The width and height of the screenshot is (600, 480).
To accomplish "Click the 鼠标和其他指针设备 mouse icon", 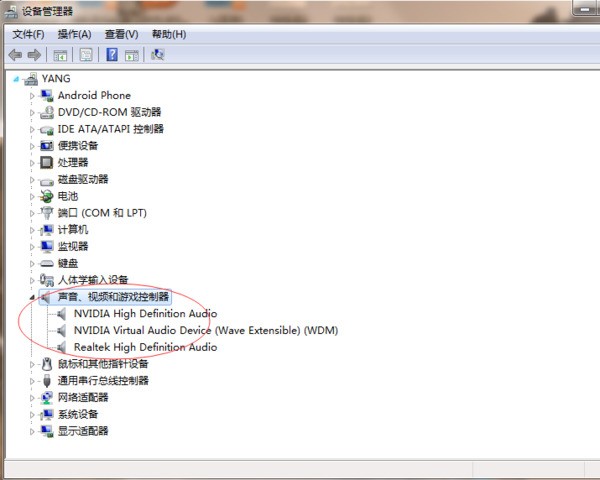I will point(47,364).
